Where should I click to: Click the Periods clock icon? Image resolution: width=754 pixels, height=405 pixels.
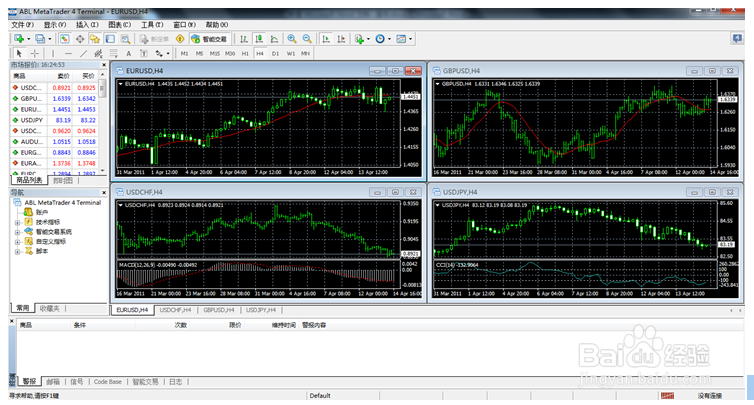380,39
